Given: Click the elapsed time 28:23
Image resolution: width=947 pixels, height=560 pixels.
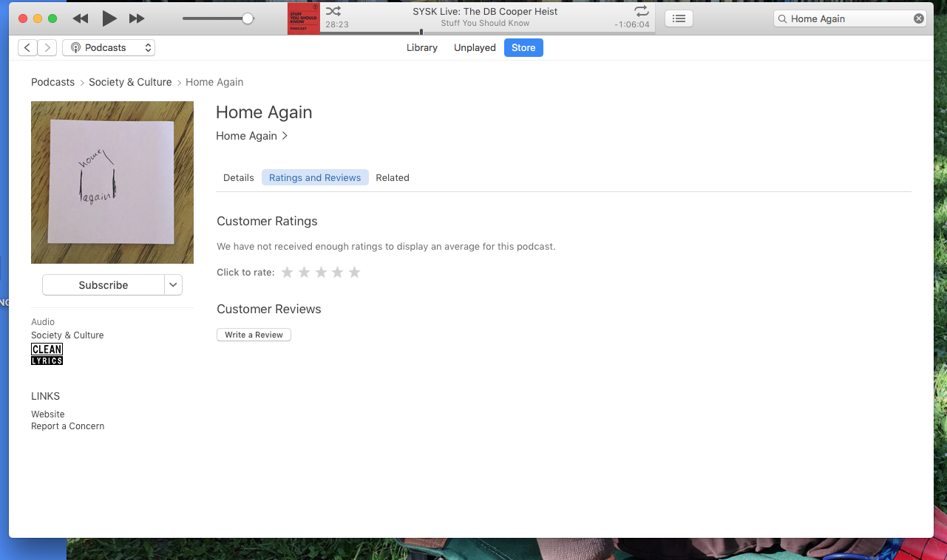Looking at the screenshot, I should pyautogui.click(x=337, y=24).
